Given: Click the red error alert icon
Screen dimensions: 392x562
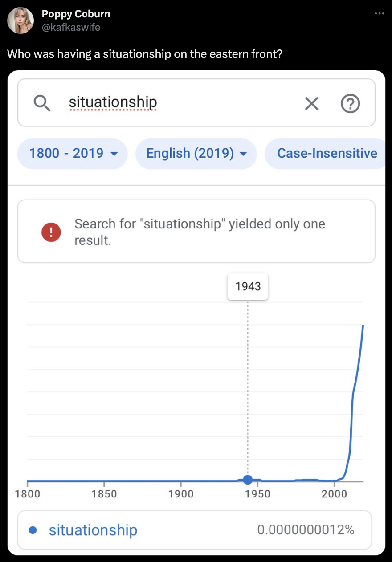Looking at the screenshot, I should click(x=51, y=232).
